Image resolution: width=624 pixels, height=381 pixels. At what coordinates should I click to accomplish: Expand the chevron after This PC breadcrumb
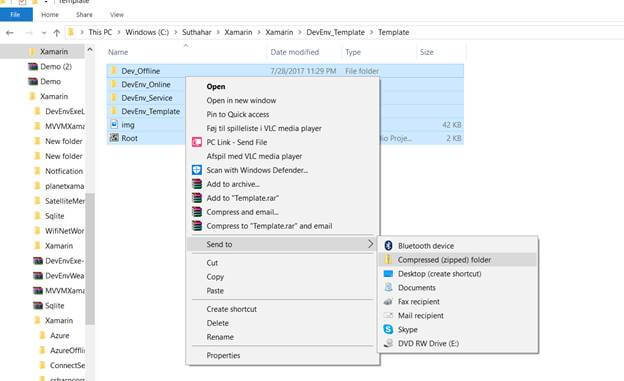[119, 32]
